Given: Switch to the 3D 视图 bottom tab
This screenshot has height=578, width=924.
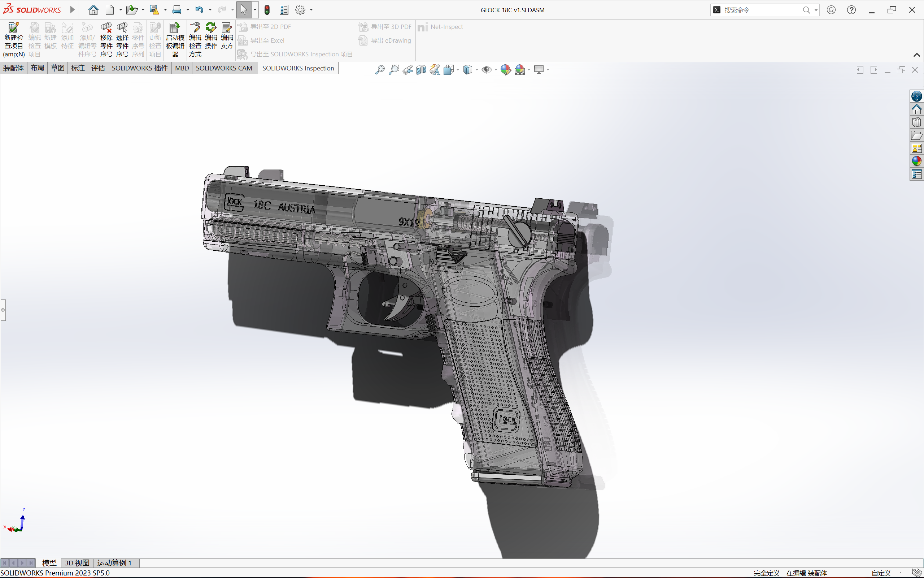Looking at the screenshot, I should tap(77, 563).
